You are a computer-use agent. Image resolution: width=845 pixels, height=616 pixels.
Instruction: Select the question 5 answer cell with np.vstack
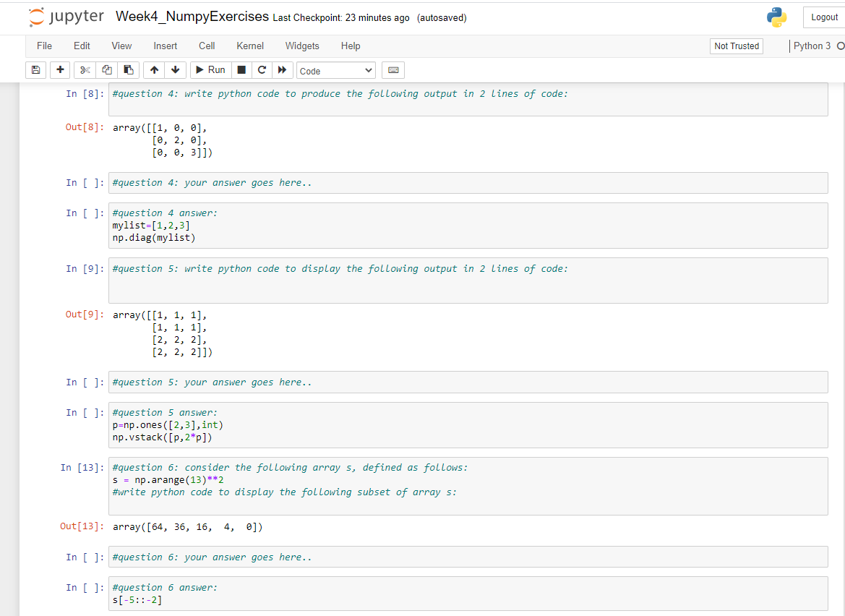pyautogui.click(x=468, y=424)
